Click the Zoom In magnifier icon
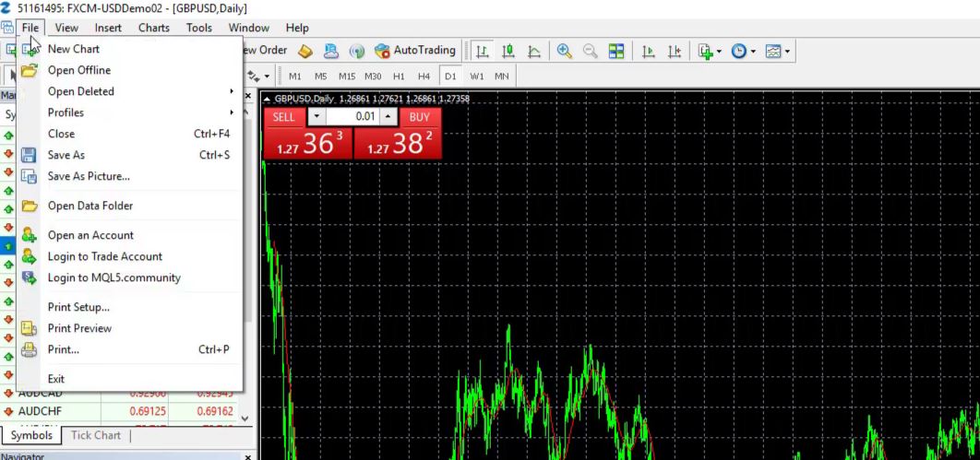This screenshot has width=980, height=460. point(564,51)
